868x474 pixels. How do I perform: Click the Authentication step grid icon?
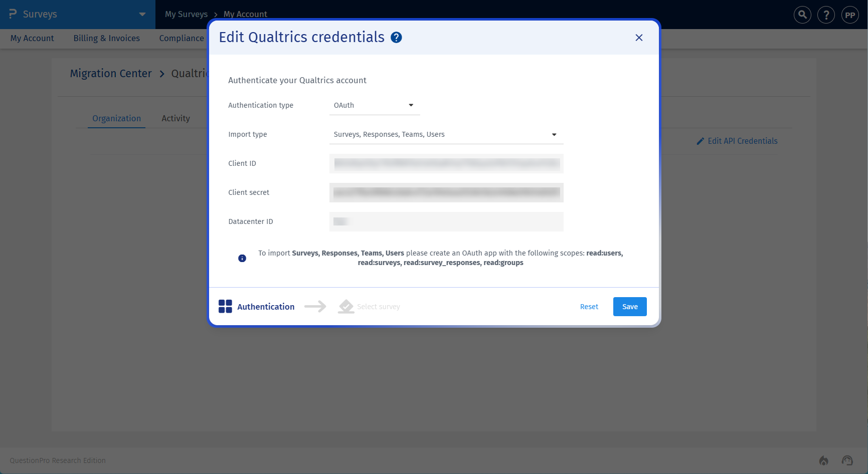[225, 306]
